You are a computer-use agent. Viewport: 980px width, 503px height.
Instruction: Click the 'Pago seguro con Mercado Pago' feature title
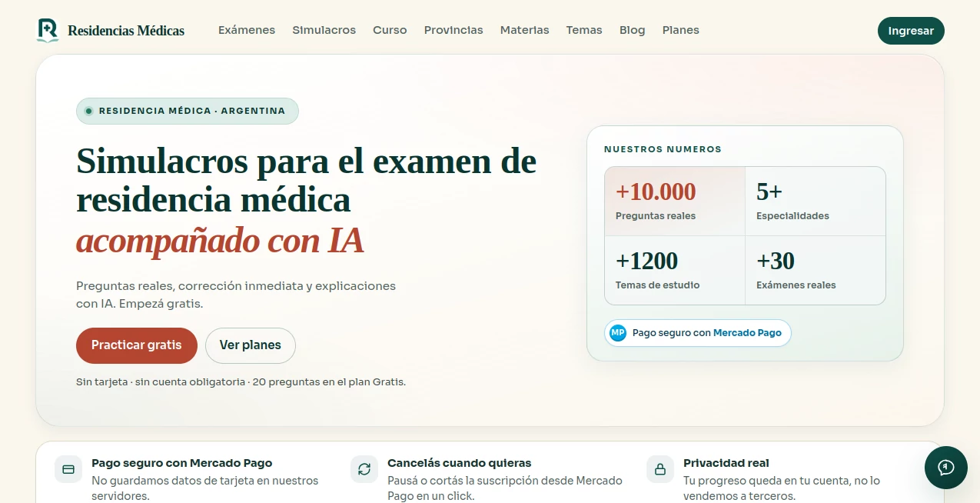(x=181, y=463)
